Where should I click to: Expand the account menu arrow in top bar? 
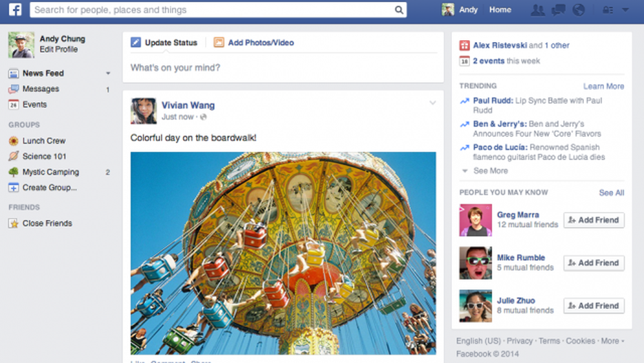click(x=625, y=10)
